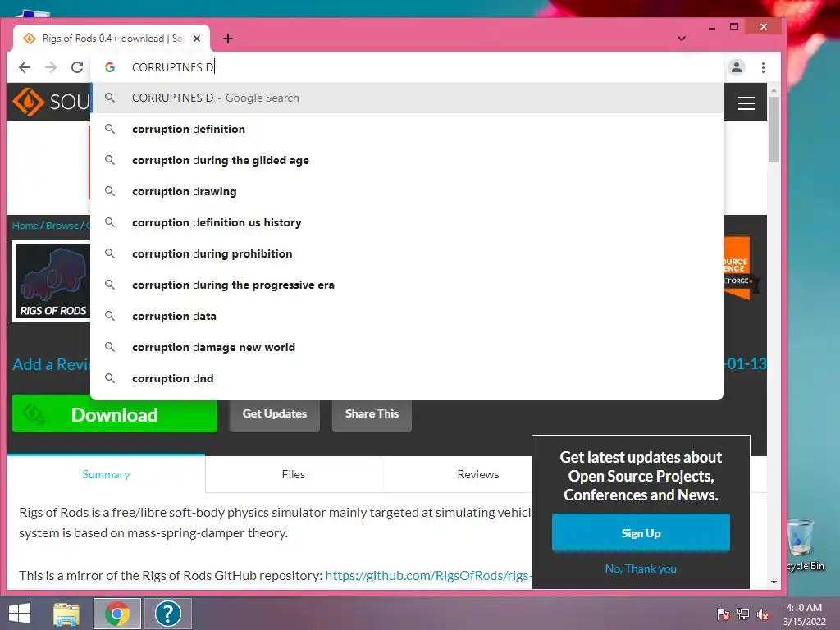Click the green Download button
The image size is (840, 630).
tap(115, 414)
